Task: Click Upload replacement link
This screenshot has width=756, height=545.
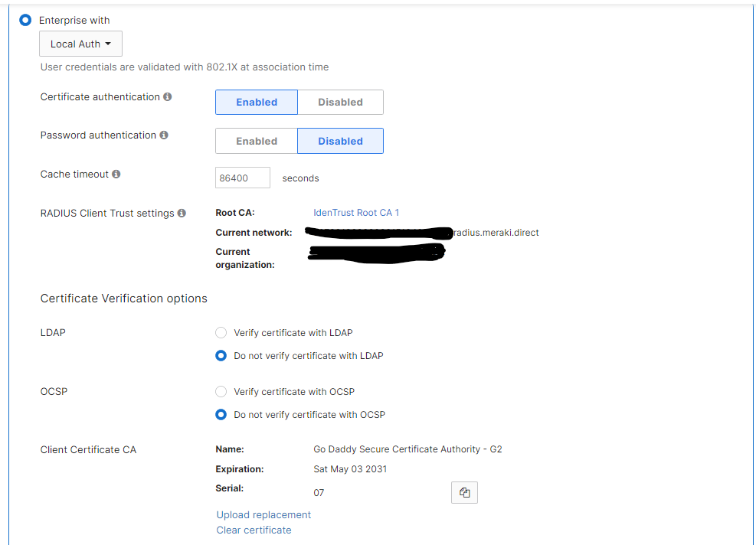Action: (x=263, y=515)
